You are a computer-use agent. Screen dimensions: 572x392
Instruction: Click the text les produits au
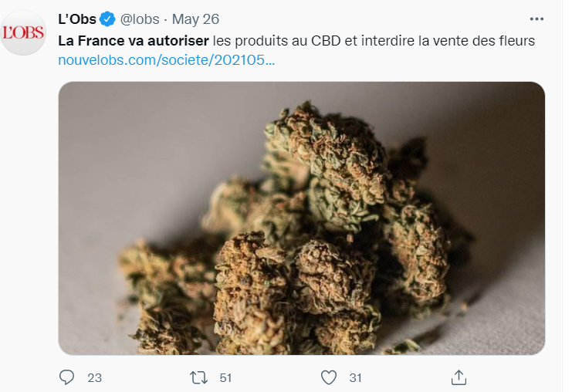coord(260,41)
